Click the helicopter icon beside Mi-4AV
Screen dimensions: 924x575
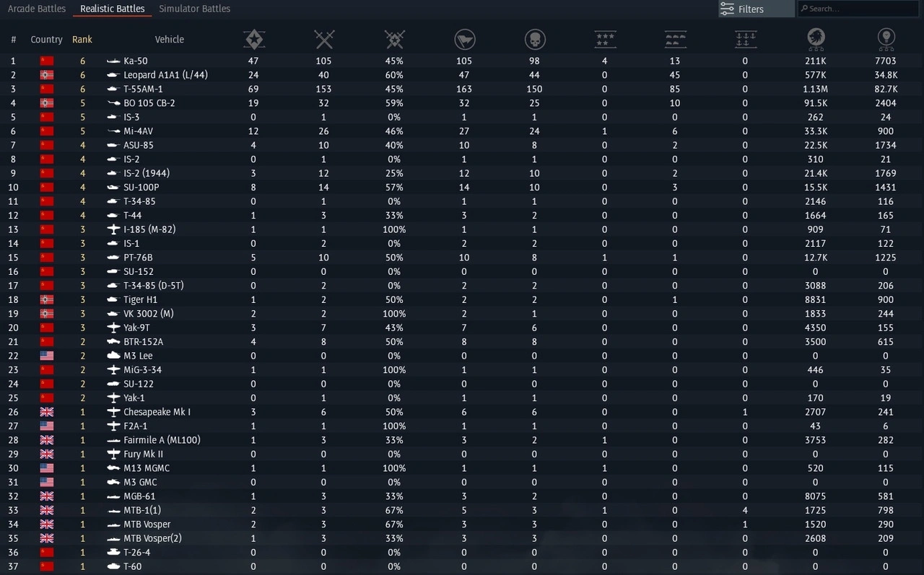pos(113,131)
